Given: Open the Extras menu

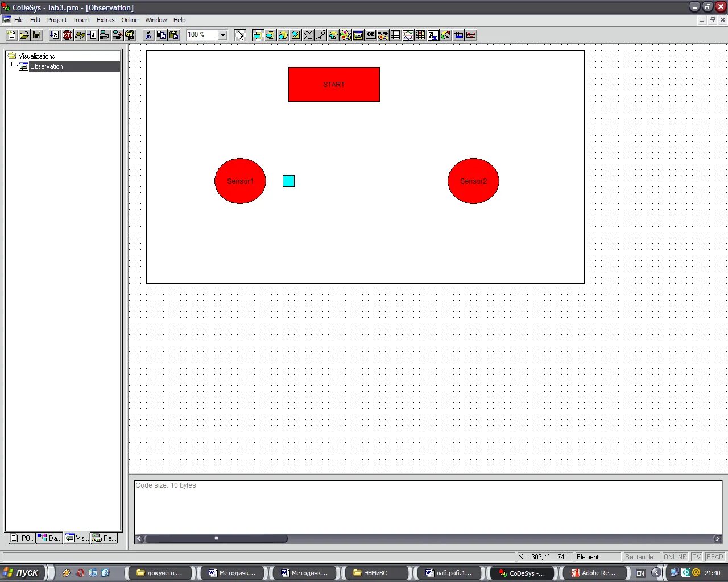Looking at the screenshot, I should tap(106, 20).
